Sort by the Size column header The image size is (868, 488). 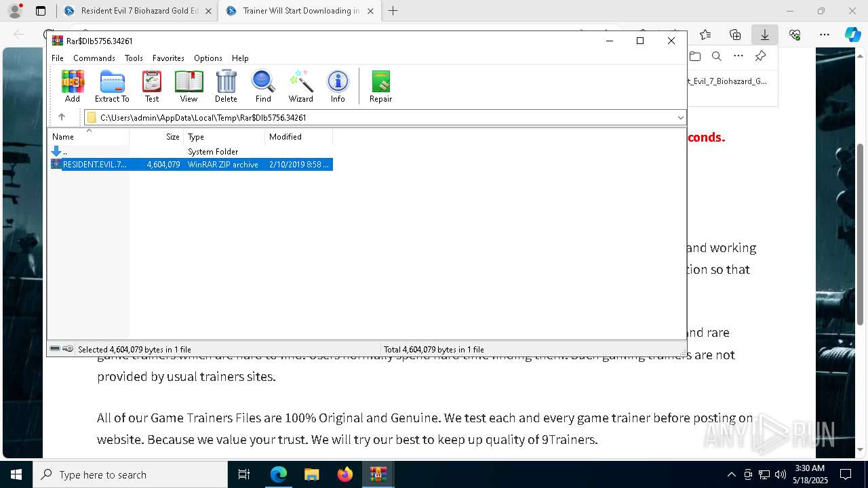156,136
